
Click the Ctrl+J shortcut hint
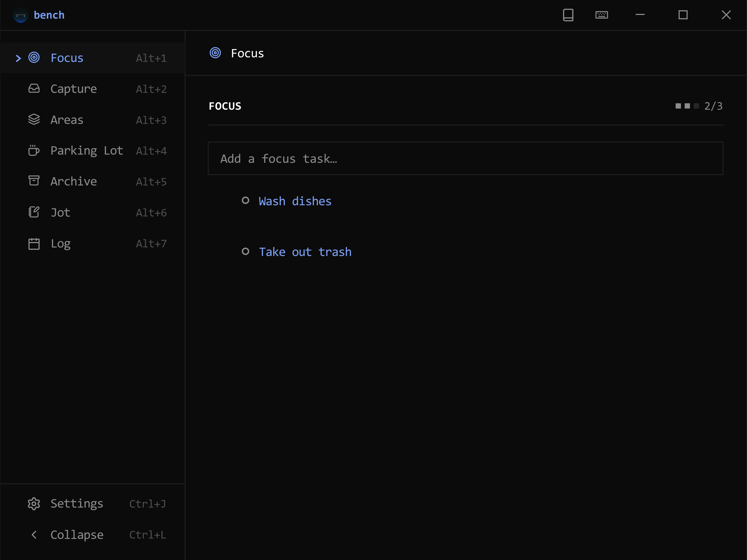click(x=148, y=504)
